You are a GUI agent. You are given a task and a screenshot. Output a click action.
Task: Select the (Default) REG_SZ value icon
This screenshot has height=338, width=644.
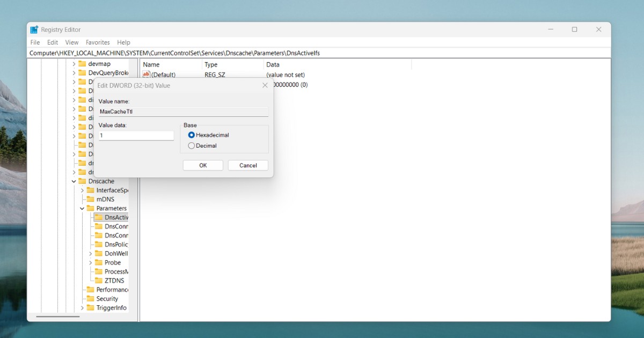146,75
